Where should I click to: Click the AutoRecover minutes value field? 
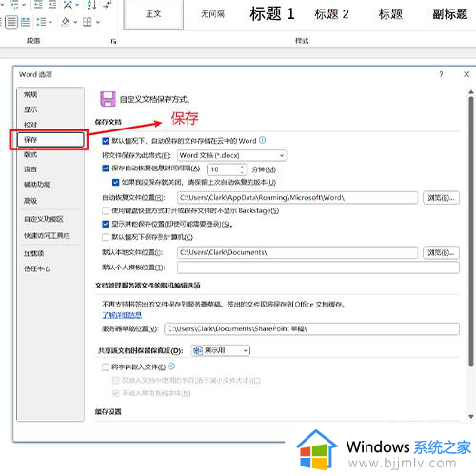coord(223,169)
